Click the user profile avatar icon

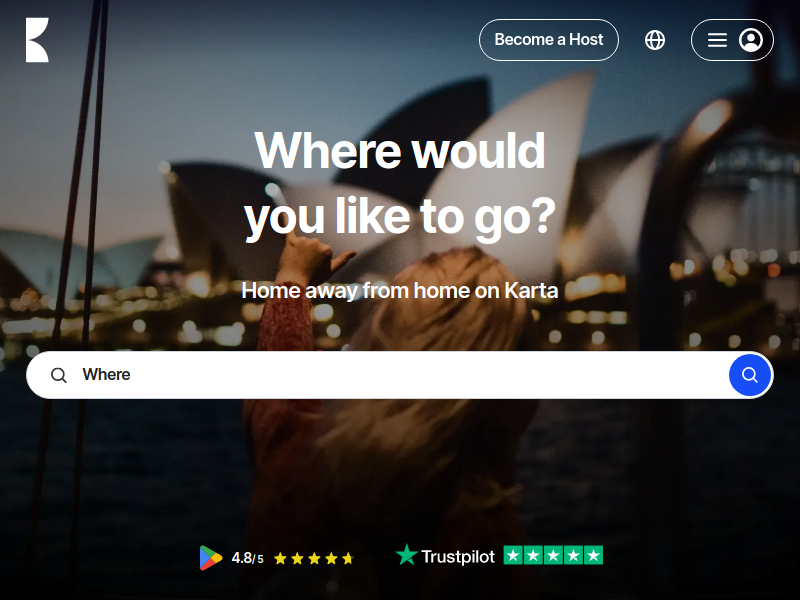[751, 40]
